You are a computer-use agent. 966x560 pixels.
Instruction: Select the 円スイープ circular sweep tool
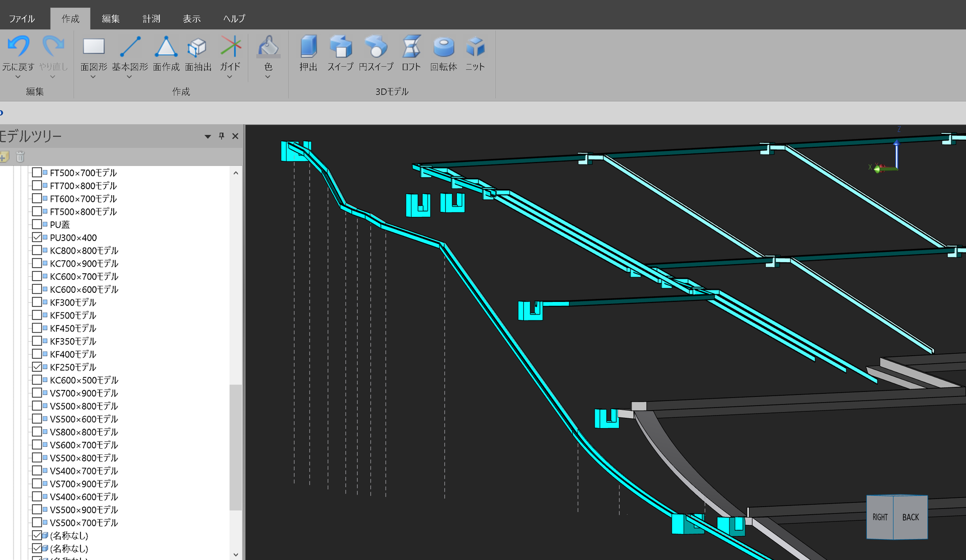(376, 47)
